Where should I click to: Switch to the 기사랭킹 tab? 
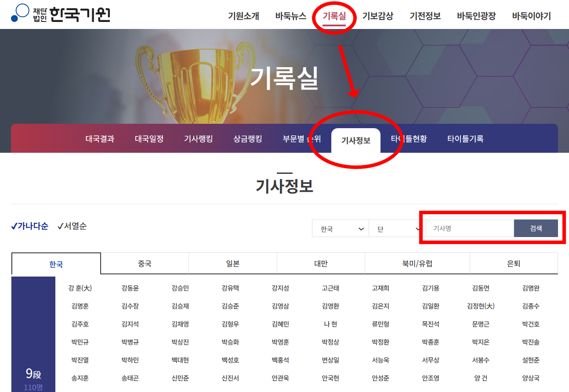(x=198, y=138)
